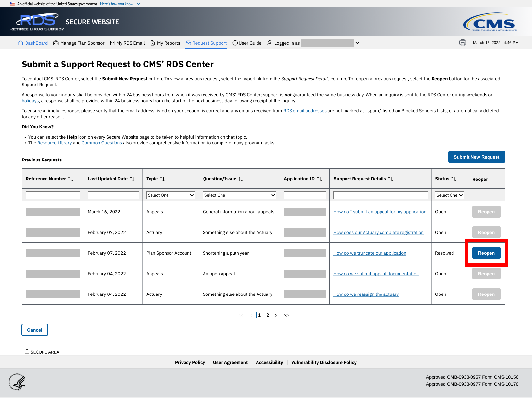Go to page 2 of results
The height and width of the screenshot is (398, 532).
coord(268,315)
